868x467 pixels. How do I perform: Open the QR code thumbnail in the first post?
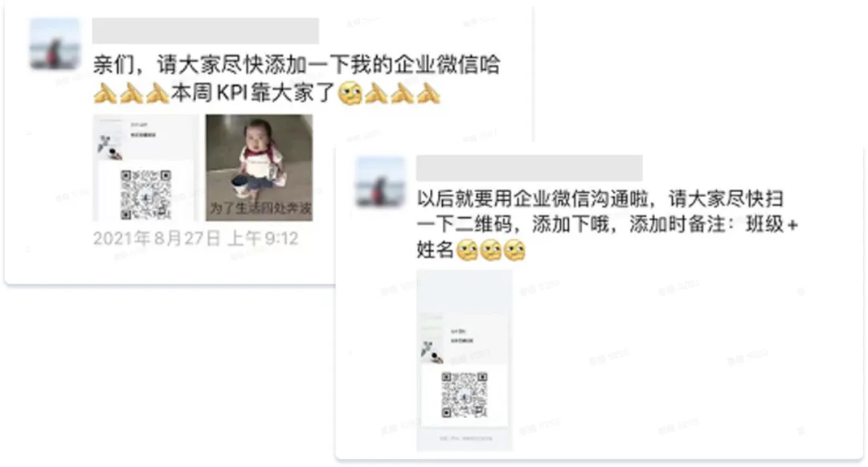pos(145,168)
